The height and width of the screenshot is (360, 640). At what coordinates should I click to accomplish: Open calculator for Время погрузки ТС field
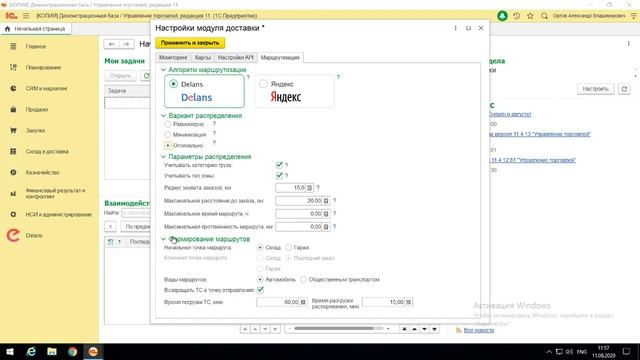click(x=303, y=302)
